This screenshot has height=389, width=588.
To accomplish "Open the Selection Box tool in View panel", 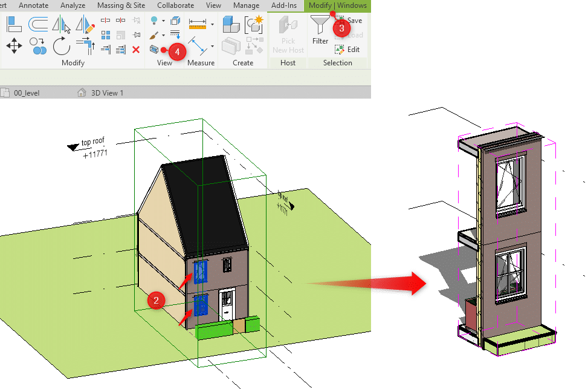I will [x=153, y=50].
